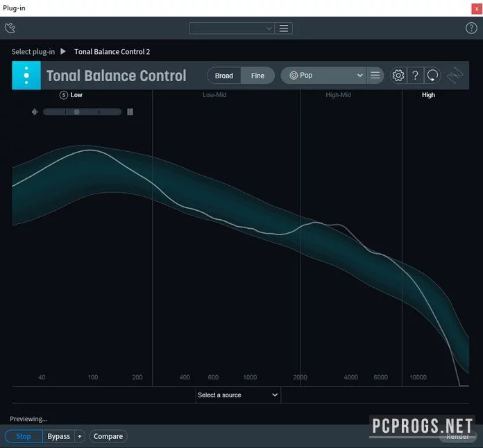Click the 40 frequency label
The height and width of the screenshot is (448, 483).
click(x=42, y=377)
